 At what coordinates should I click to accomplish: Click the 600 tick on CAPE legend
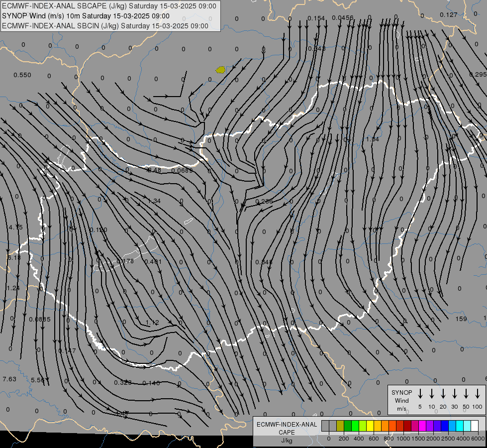click(x=374, y=439)
